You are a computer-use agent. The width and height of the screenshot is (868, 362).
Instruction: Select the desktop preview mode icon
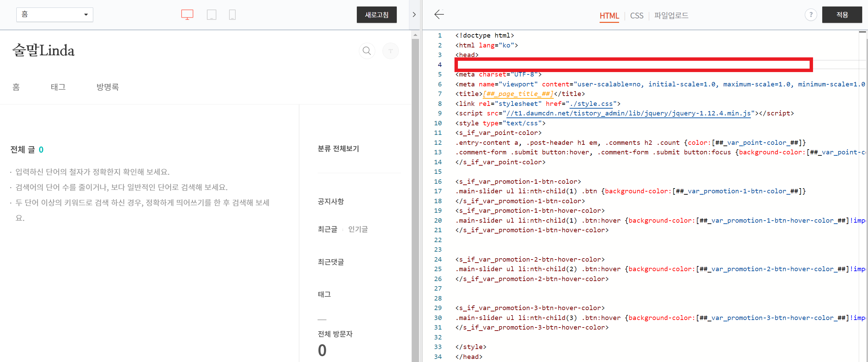(x=187, y=15)
